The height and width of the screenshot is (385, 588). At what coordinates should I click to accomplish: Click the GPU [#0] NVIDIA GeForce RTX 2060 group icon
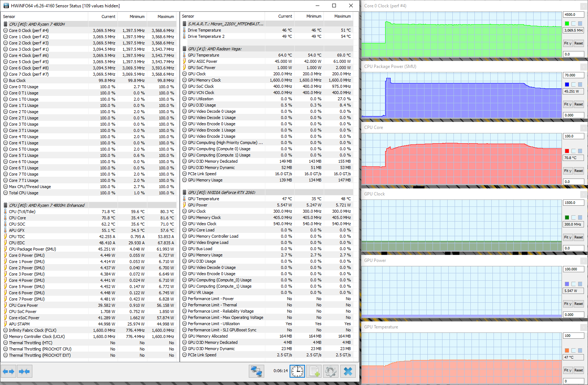pyautogui.click(x=184, y=192)
